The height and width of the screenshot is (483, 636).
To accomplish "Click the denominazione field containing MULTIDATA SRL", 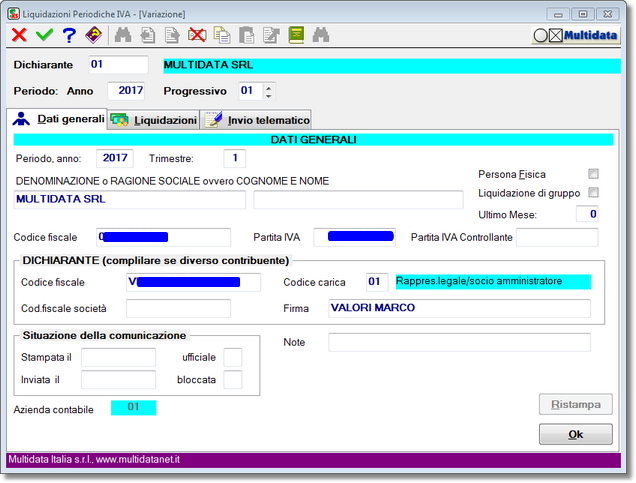I will tap(130, 200).
